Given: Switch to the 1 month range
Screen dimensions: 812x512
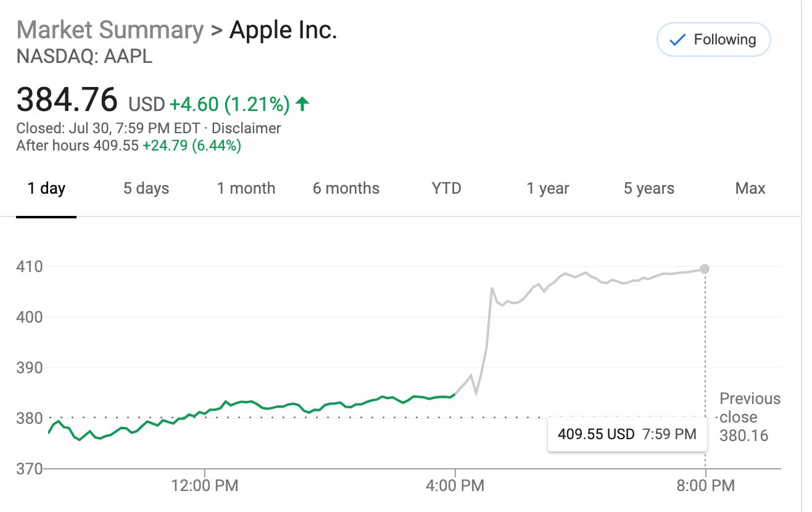Looking at the screenshot, I should click(x=246, y=188).
